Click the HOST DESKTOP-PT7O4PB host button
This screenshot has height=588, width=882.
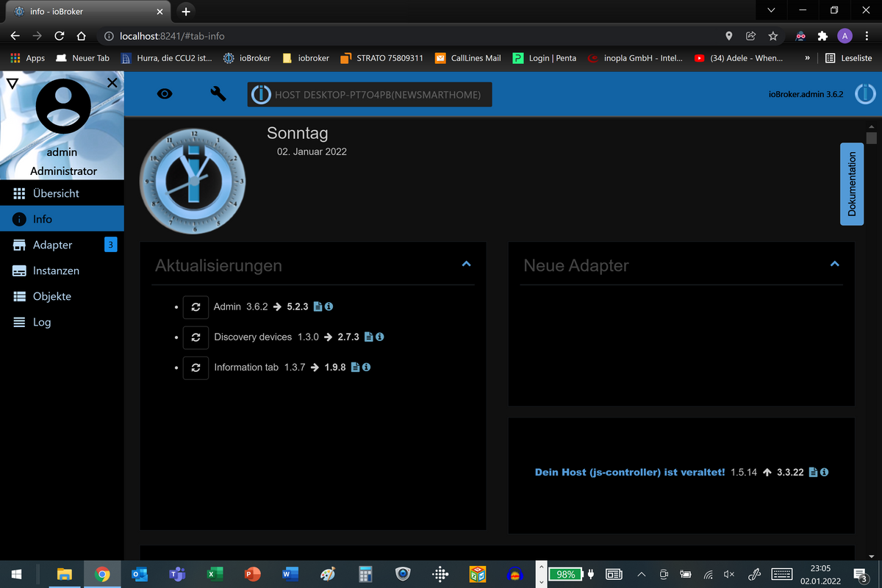pyautogui.click(x=370, y=95)
